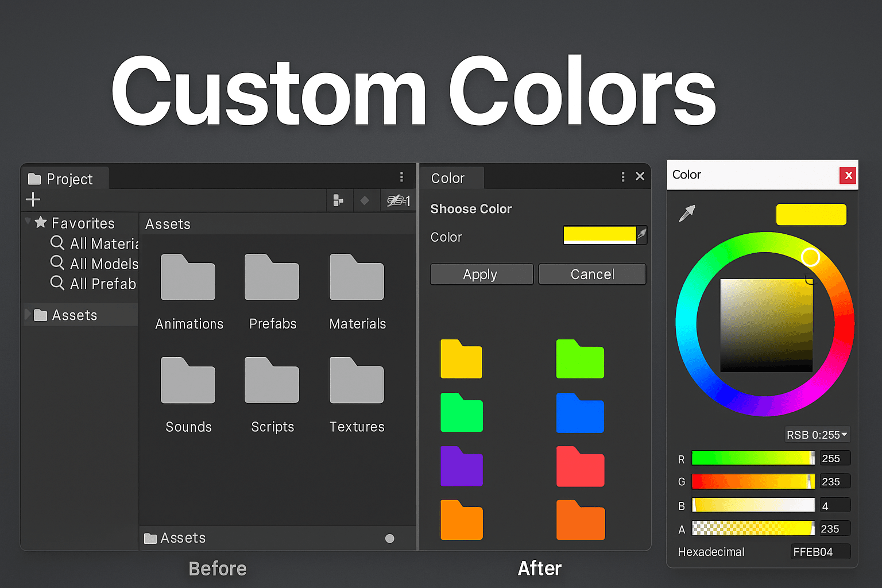Expand the Assets tree folder arrow
The width and height of the screenshot is (882, 588).
pyautogui.click(x=28, y=315)
